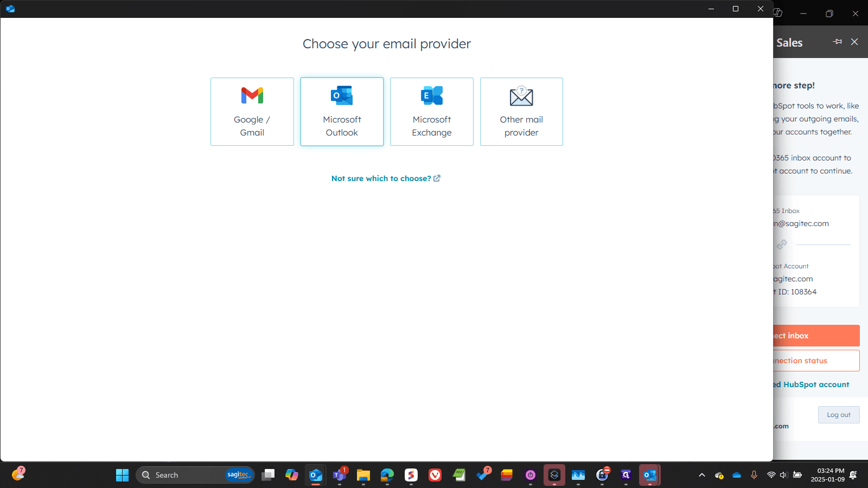Viewport: 868px width, 488px height.
Task: Open the purple power icon app in taskbar
Action: pyautogui.click(x=531, y=475)
